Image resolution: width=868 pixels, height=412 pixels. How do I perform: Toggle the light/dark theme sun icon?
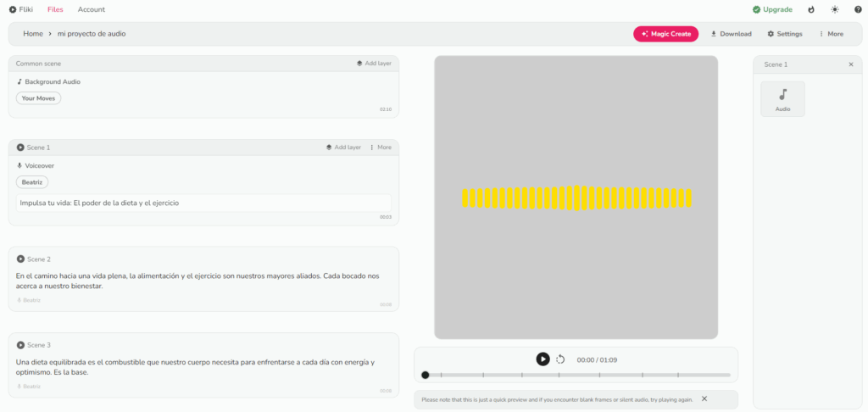point(834,9)
